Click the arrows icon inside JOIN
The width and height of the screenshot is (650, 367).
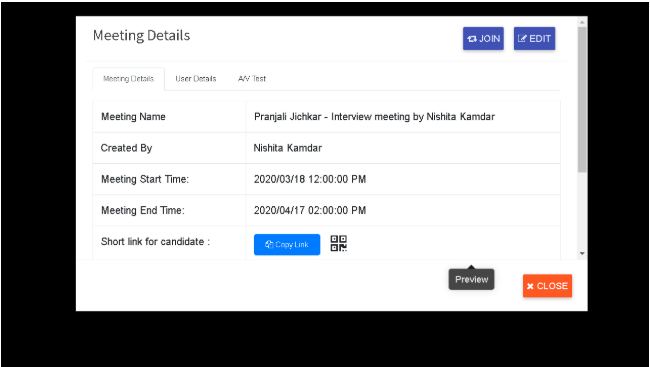(x=472, y=39)
